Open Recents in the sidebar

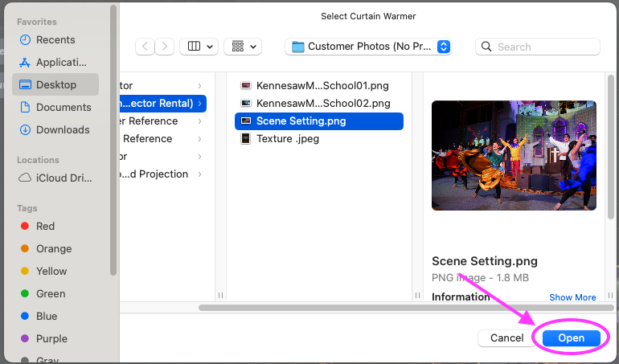click(55, 39)
